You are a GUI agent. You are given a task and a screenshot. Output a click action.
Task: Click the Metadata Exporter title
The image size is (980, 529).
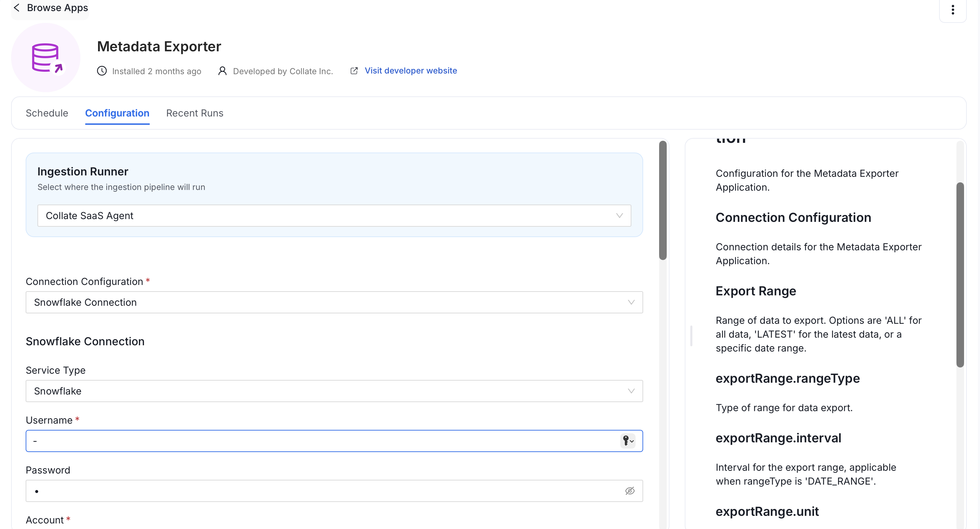pyautogui.click(x=159, y=46)
